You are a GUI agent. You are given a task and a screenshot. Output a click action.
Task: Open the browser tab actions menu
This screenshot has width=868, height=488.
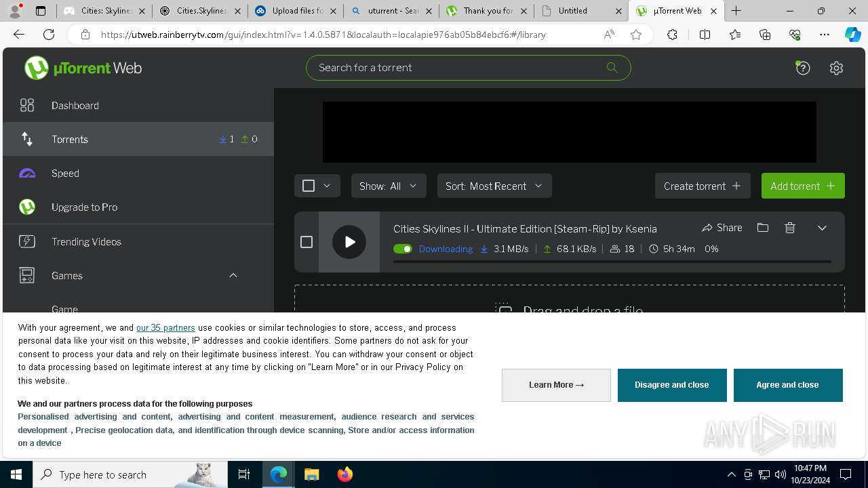click(x=41, y=11)
